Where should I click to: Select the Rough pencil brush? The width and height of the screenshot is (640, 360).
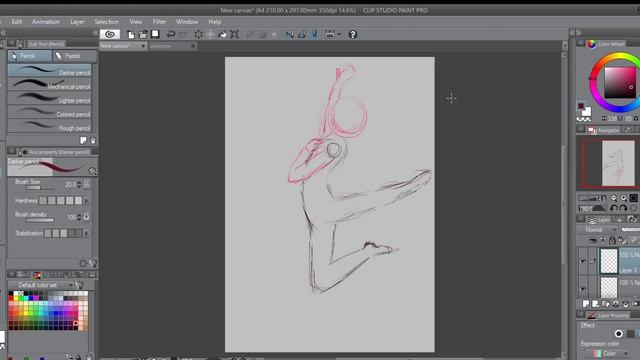point(49,126)
